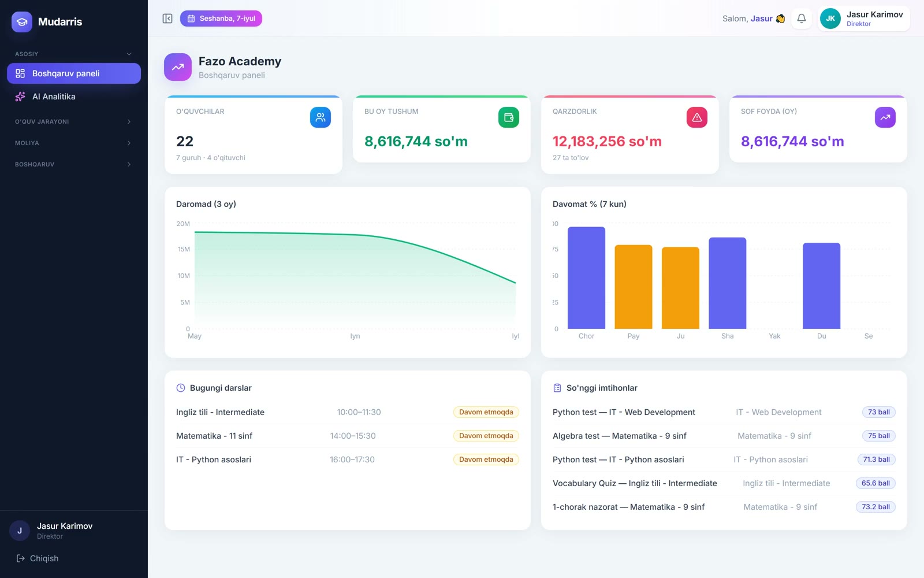Image resolution: width=924 pixels, height=578 pixels.
Task: Click the J avatar in sidebar footer
Action: [20, 531]
